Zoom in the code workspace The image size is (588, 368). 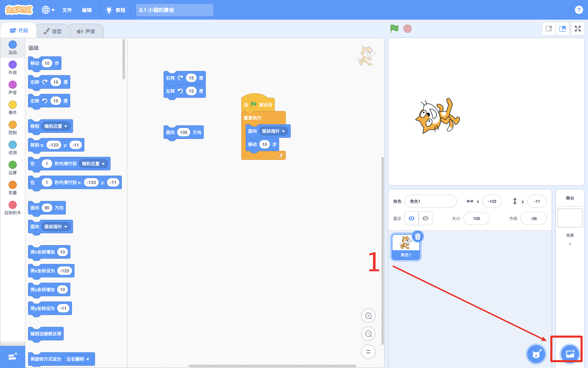point(368,316)
